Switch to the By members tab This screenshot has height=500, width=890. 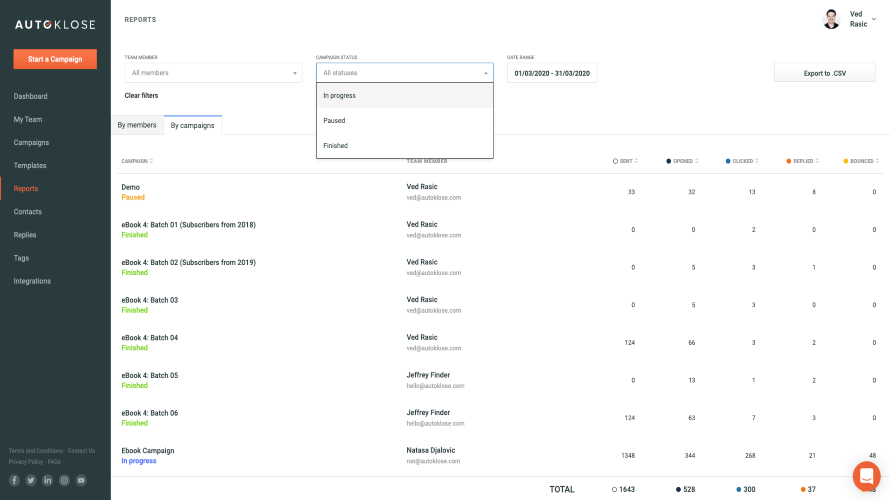pos(137,125)
